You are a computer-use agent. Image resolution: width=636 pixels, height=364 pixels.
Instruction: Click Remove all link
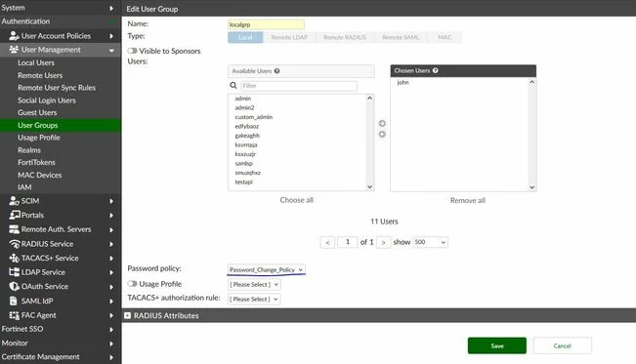pos(468,200)
